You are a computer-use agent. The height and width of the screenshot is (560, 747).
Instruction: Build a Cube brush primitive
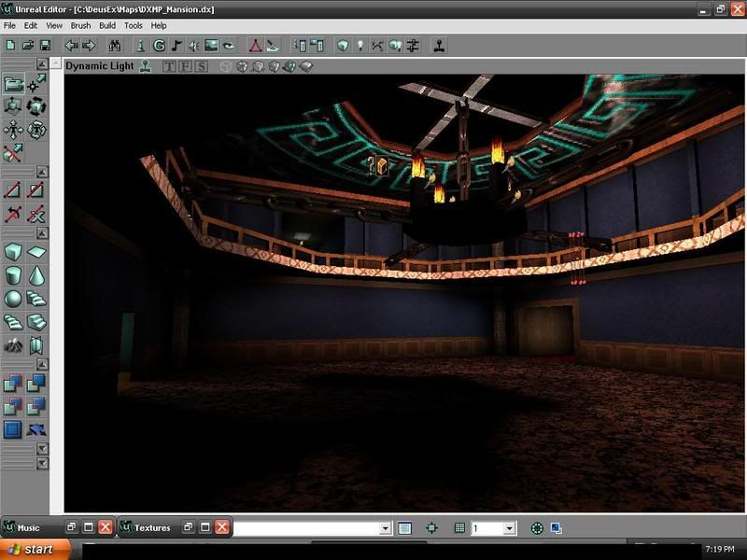point(13,252)
